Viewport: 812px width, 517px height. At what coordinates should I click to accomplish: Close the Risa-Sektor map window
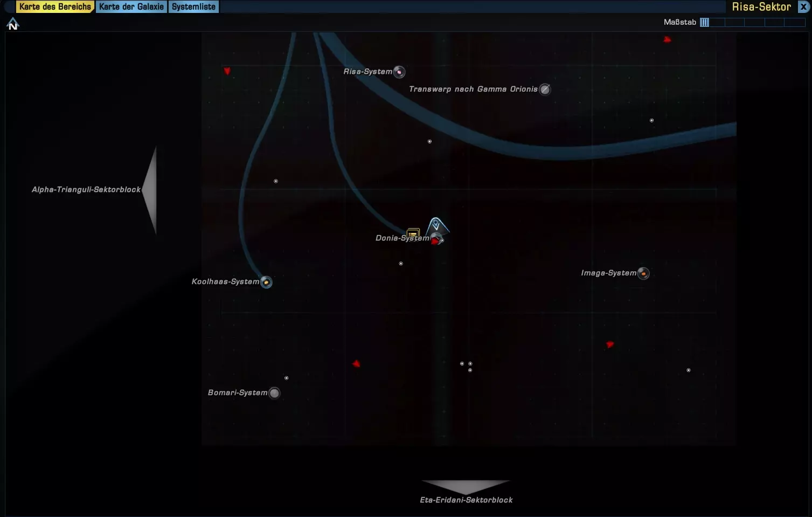tap(803, 6)
